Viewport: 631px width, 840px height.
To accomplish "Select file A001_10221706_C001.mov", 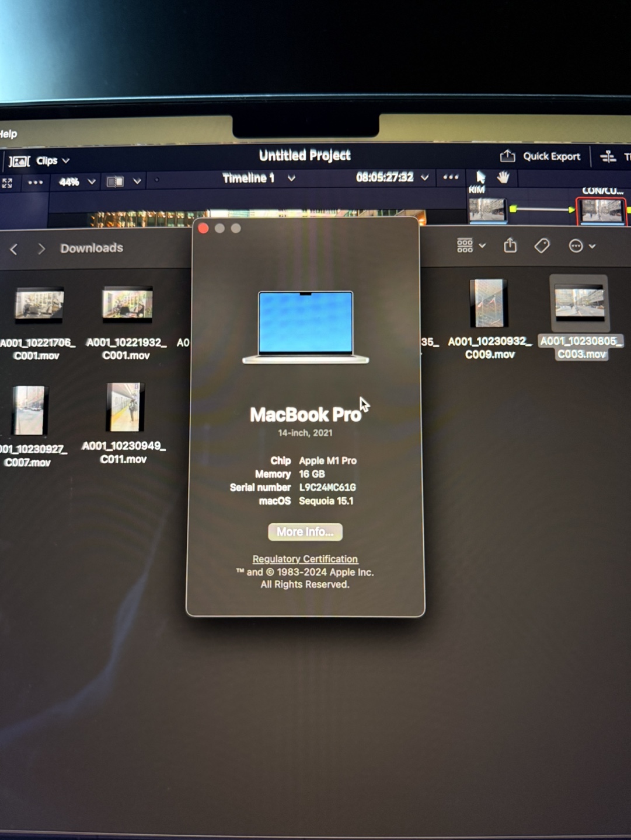I will pyautogui.click(x=39, y=304).
